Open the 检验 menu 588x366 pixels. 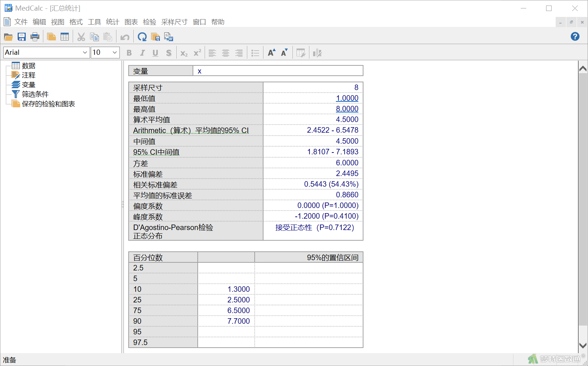[x=150, y=22]
